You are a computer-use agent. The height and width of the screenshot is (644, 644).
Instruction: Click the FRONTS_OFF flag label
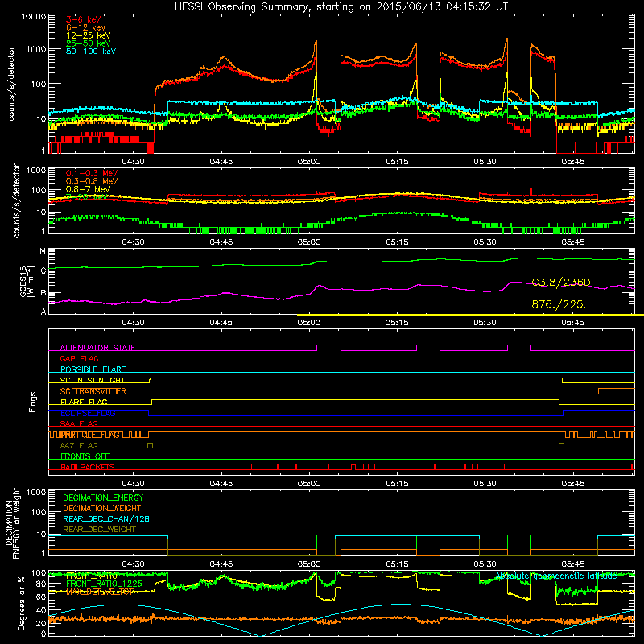[85, 456]
